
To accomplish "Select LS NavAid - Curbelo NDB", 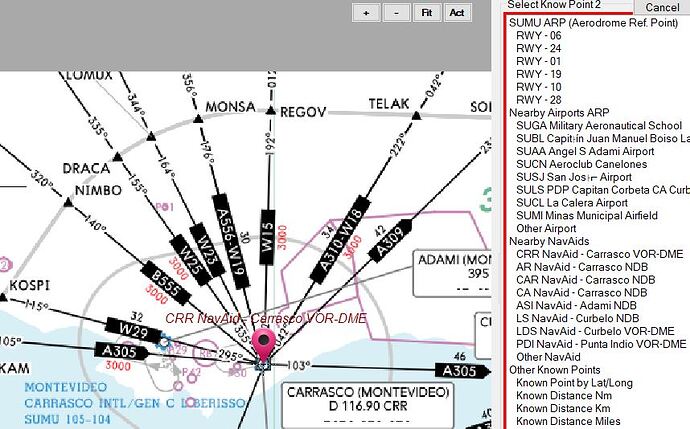I will [577, 318].
